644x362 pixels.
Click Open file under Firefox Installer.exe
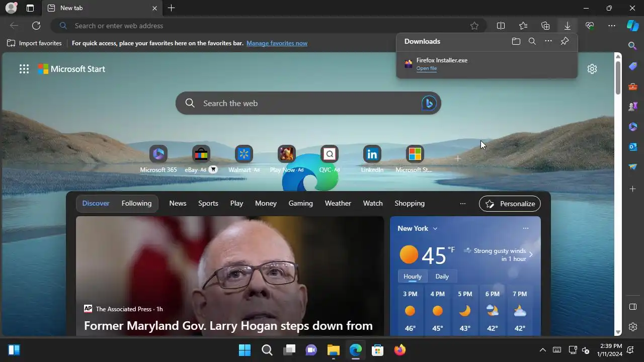427,68
